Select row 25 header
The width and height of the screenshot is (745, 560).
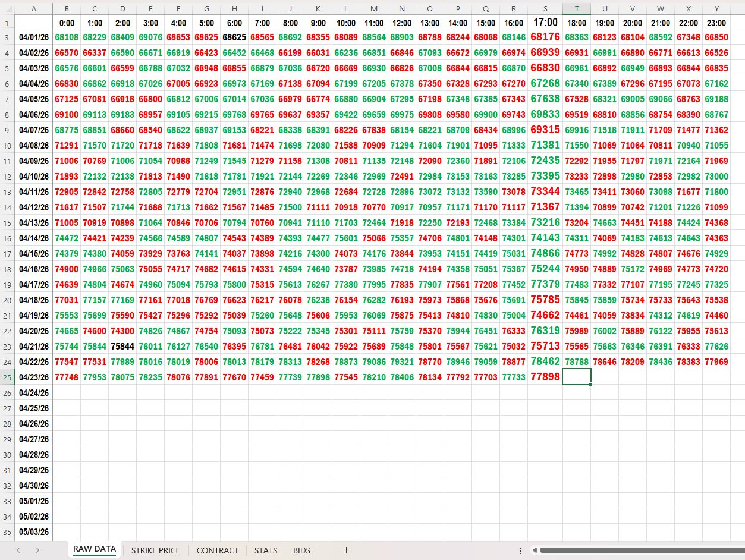[7, 377]
